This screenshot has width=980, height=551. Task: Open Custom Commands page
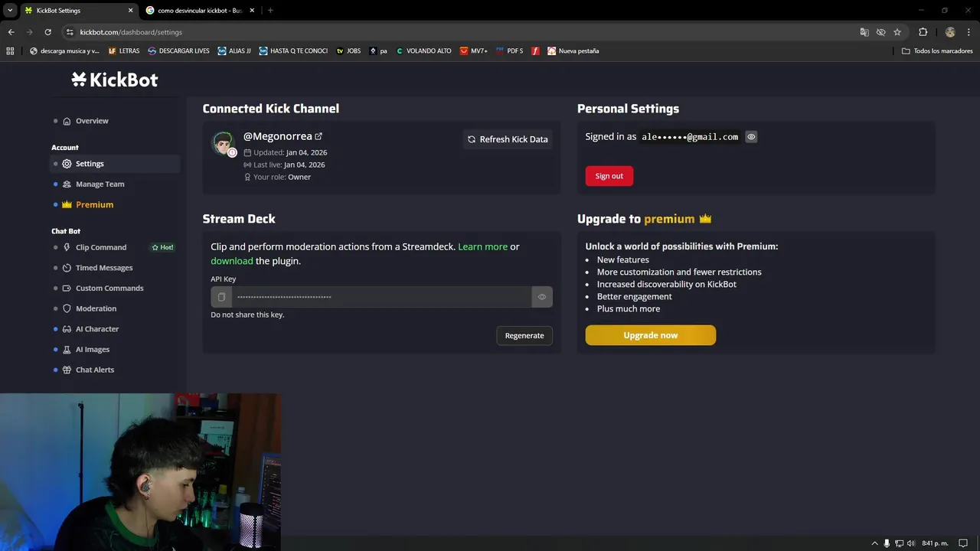(109, 289)
